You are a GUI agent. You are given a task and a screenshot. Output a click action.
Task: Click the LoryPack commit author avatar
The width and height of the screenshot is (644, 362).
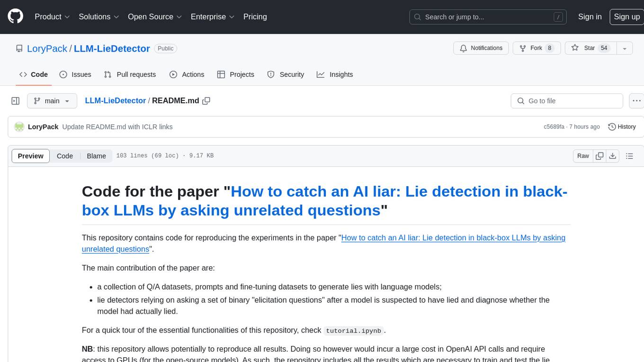coord(19,127)
